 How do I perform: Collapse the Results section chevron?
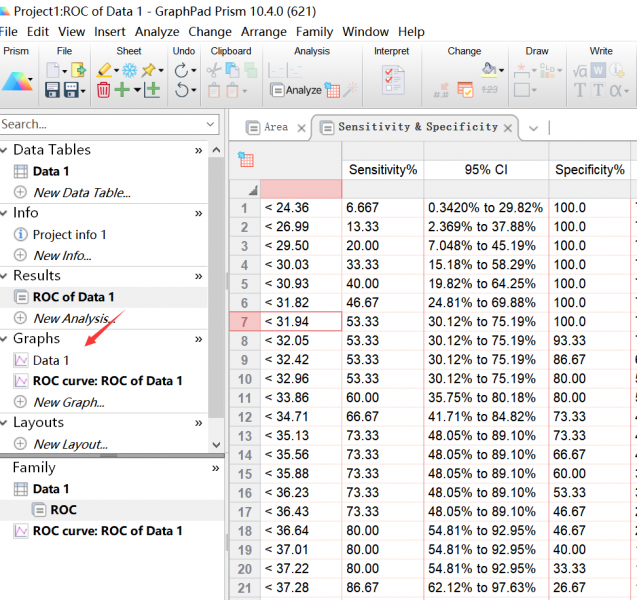pos(4,276)
